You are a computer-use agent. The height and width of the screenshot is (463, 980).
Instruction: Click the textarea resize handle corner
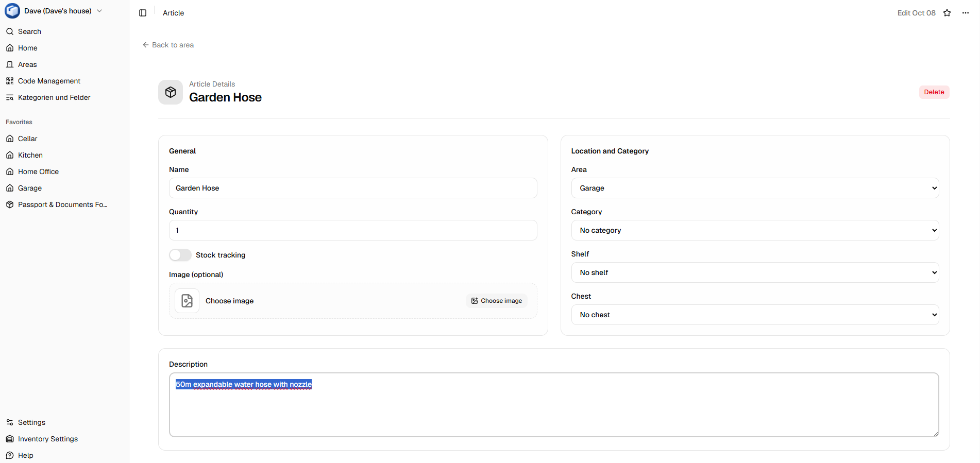click(935, 433)
